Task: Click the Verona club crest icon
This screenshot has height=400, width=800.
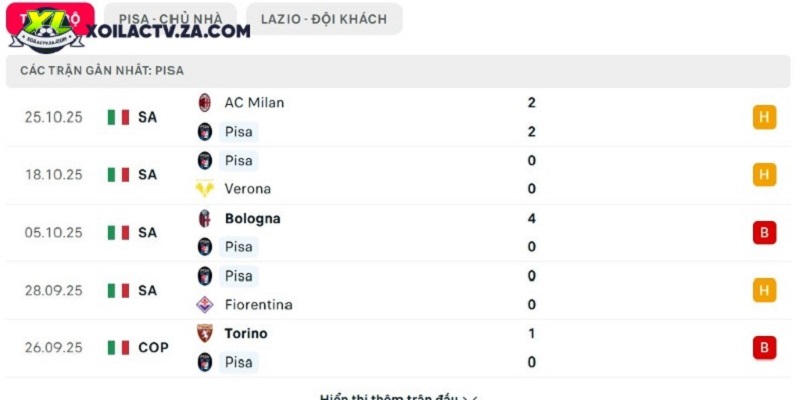Action: pos(205,189)
